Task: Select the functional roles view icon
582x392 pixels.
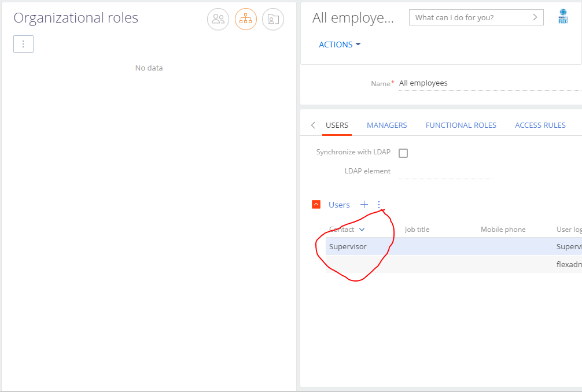Action: (x=272, y=19)
